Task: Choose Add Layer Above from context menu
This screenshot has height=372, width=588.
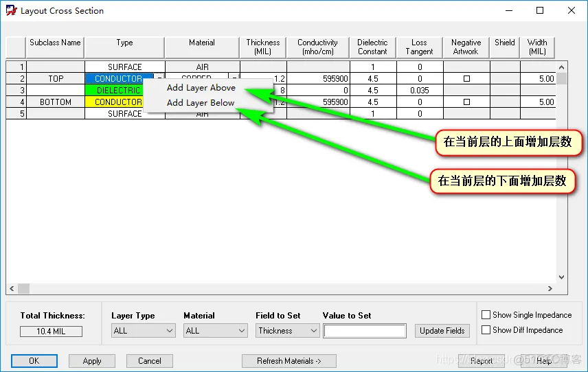Action: (x=201, y=88)
